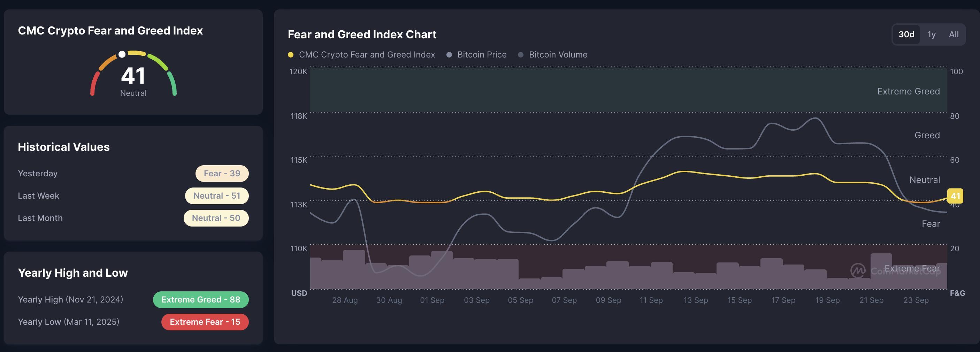Click the Fear - 39 badge for Yesterday
Image resolution: width=980 pixels, height=352 pixels.
pyautogui.click(x=222, y=173)
